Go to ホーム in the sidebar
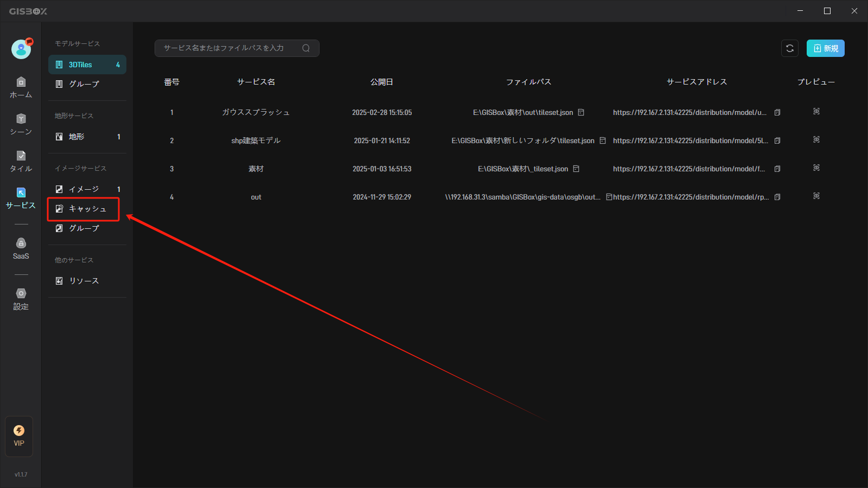 coord(21,88)
